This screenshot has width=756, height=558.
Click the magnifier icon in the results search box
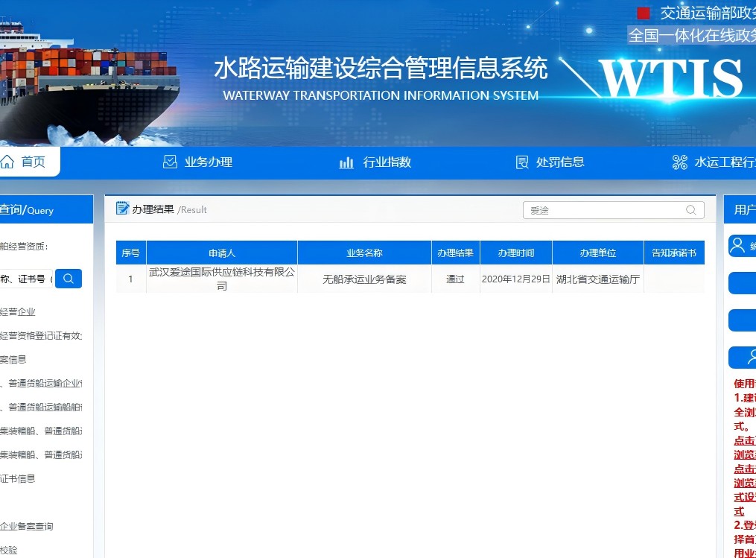tap(691, 210)
